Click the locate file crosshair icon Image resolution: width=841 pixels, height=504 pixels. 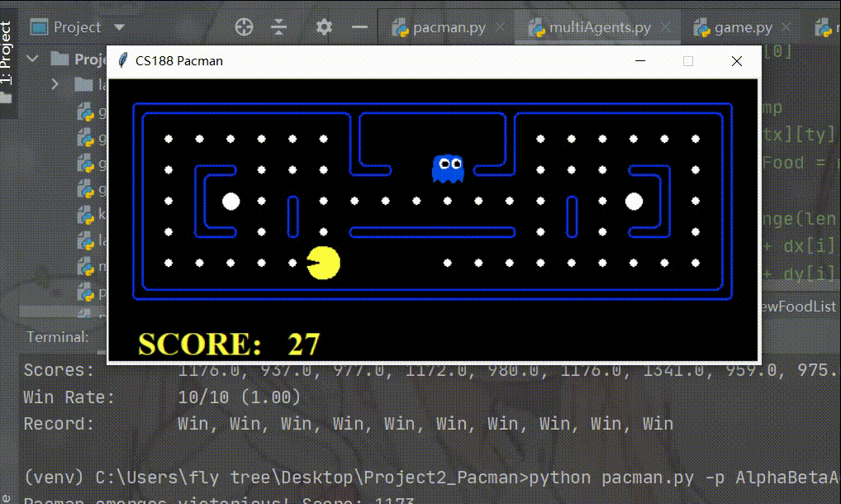(x=244, y=26)
